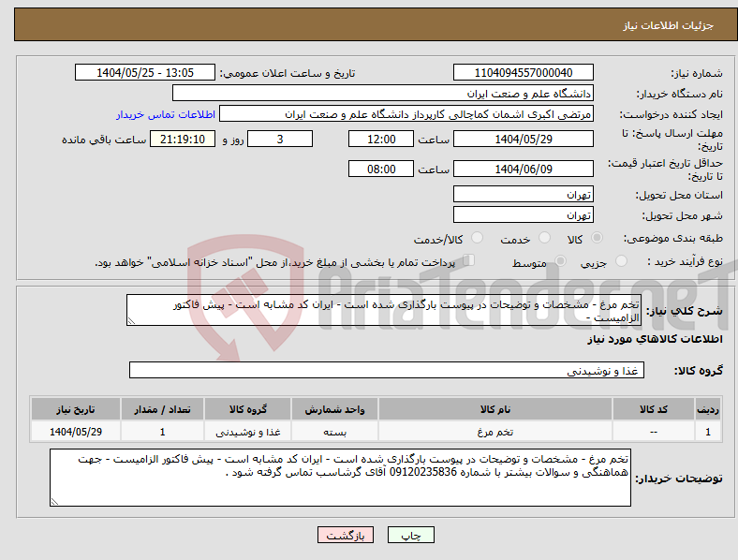Viewport: 738px width, 560px height.
Task: Click the شماره نیاز field 1104094557000040
Action: point(524,72)
